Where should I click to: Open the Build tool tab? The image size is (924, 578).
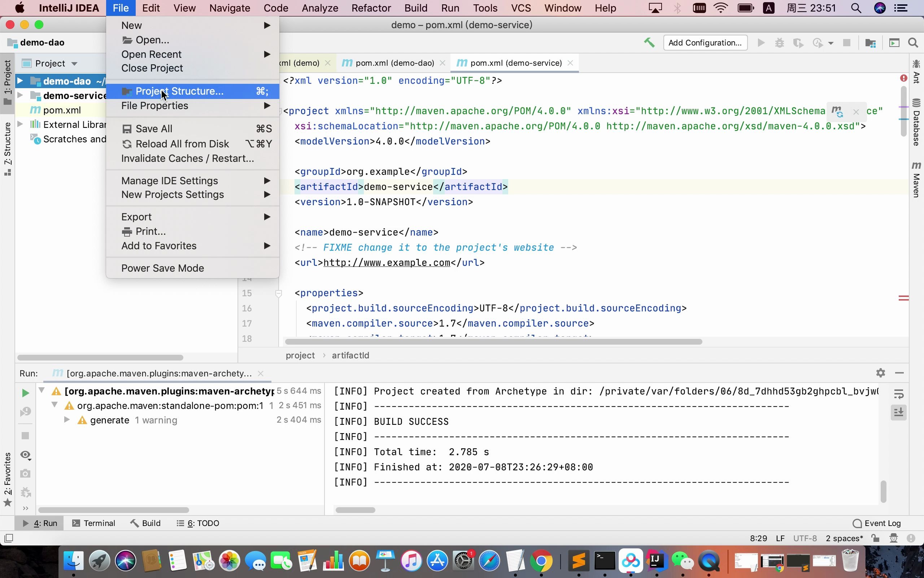tap(145, 523)
